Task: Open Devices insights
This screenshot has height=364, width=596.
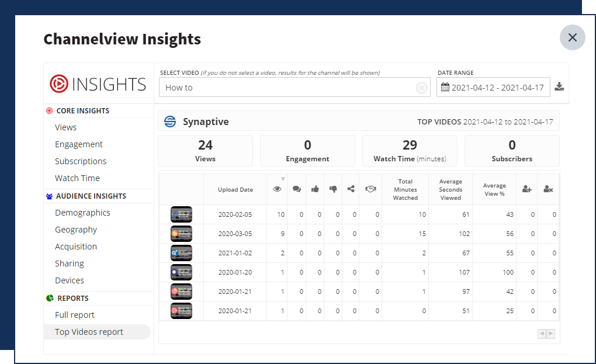Action: [x=69, y=280]
